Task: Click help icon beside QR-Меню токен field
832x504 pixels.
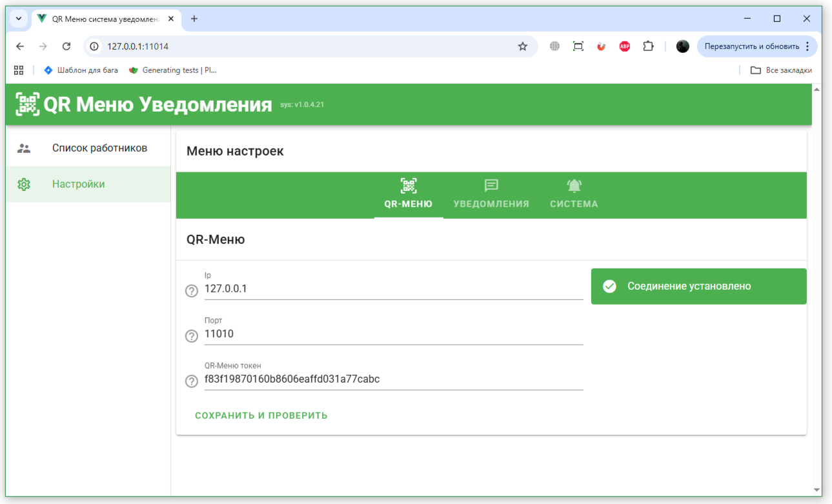Action: tap(191, 381)
